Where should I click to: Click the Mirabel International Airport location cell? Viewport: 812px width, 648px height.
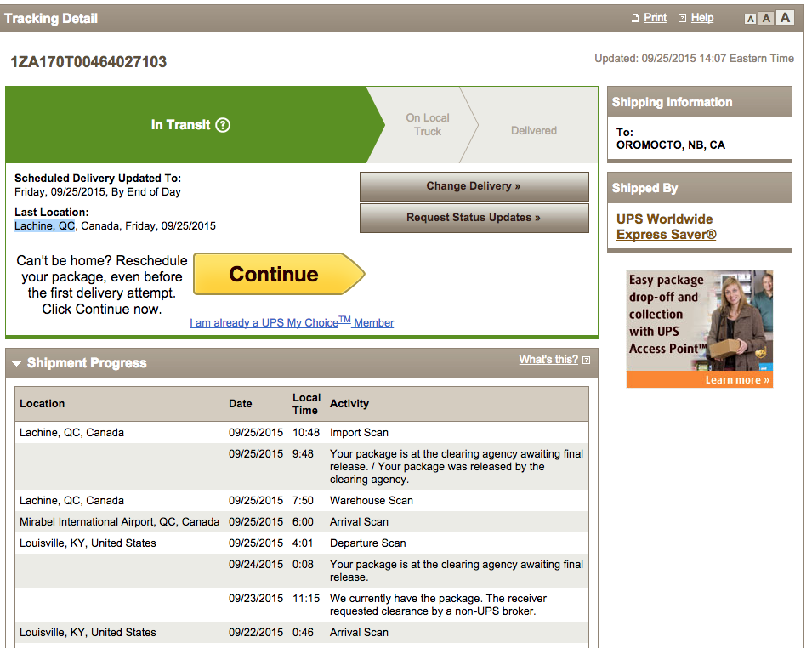point(120,521)
